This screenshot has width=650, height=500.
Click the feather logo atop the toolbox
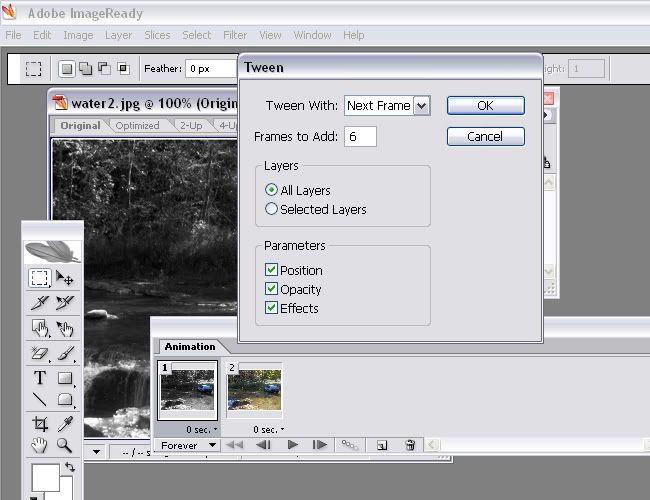[x=53, y=251]
